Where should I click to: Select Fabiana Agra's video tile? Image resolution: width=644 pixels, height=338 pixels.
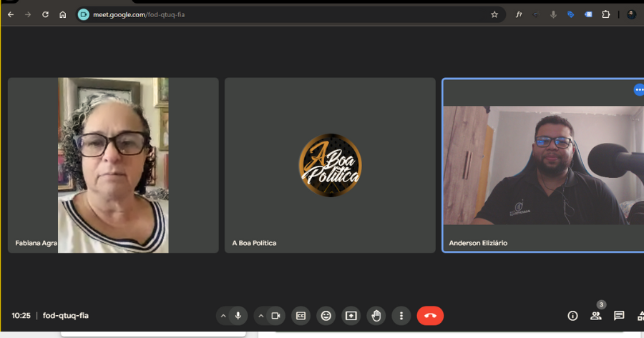tap(113, 165)
